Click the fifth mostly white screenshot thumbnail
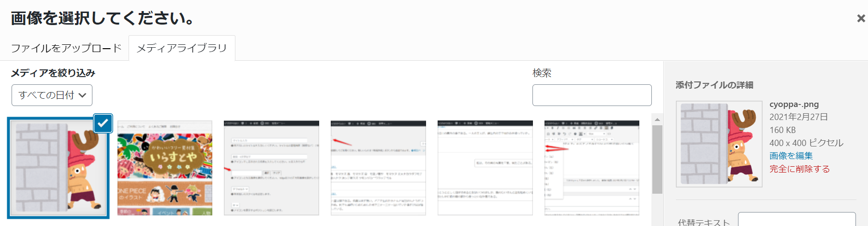The width and height of the screenshot is (868, 226). tap(485, 168)
